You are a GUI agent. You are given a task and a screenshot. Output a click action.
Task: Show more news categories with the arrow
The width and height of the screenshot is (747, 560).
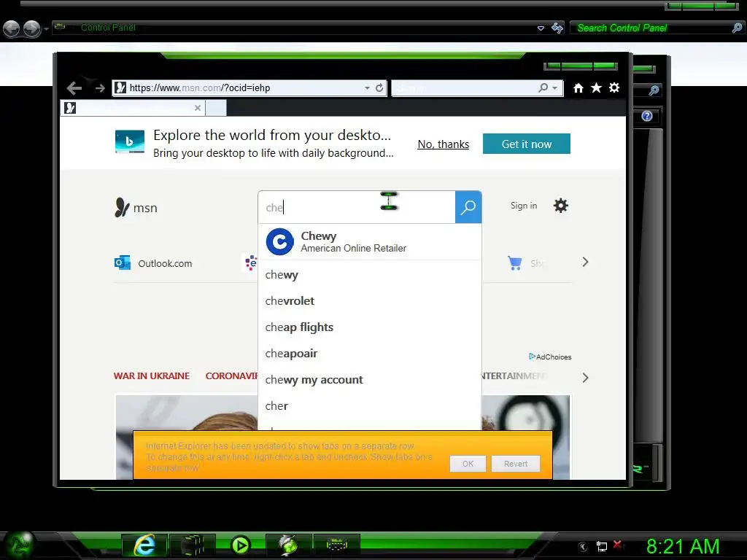[x=586, y=378]
